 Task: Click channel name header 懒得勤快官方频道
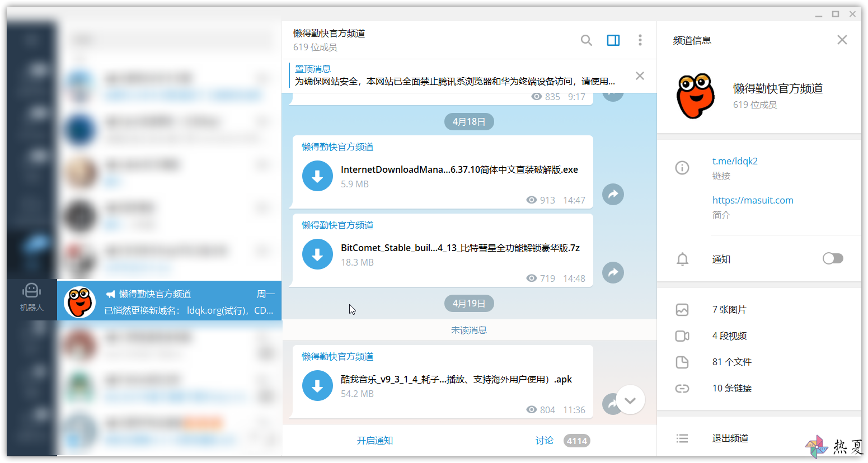point(329,34)
